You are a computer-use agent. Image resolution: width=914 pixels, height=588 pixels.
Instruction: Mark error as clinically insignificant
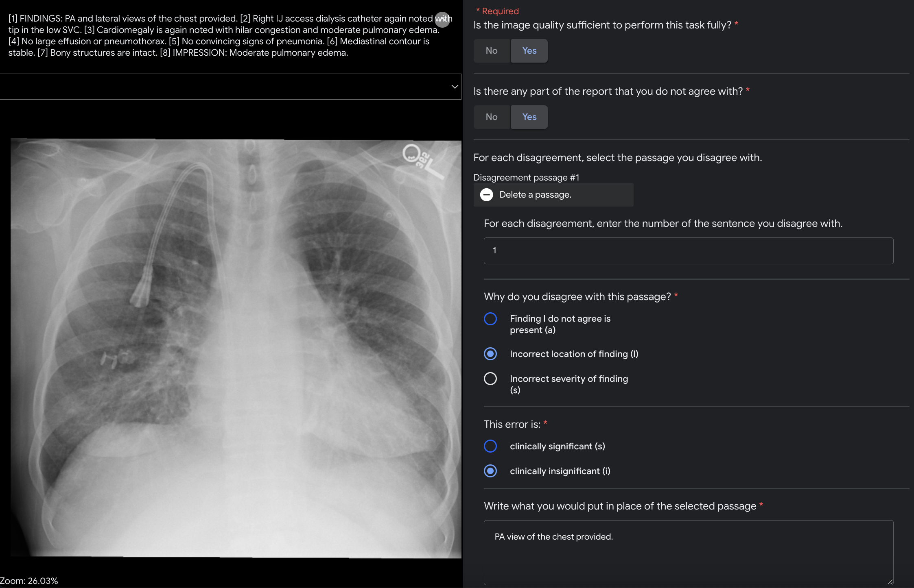(x=490, y=471)
